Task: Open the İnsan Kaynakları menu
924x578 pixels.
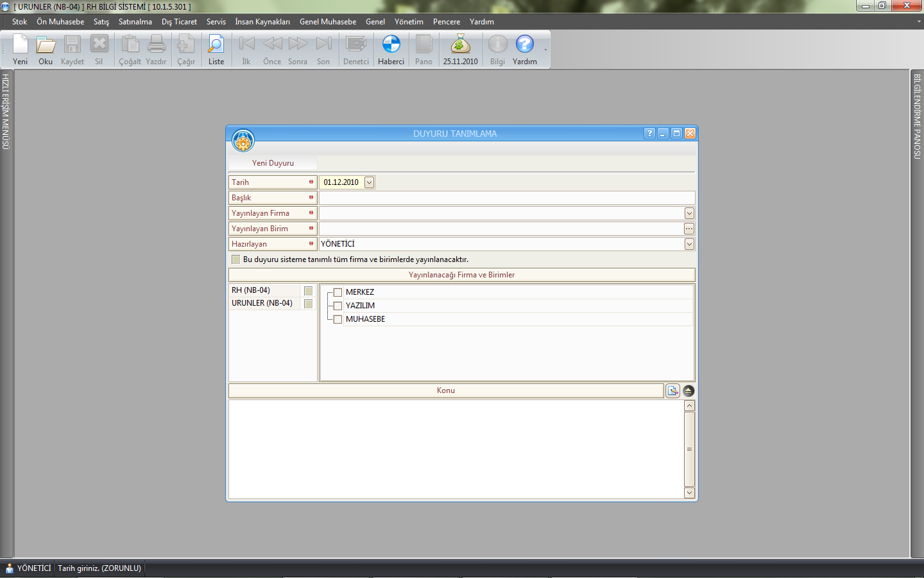Action: [x=262, y=22]
